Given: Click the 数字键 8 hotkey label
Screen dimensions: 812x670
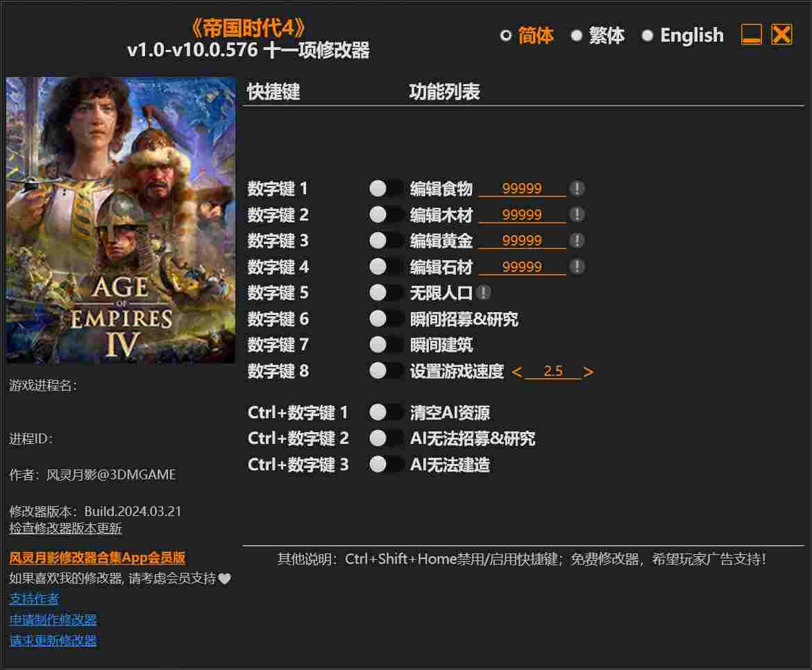Looking at the screenshot, I should [278, 371].
